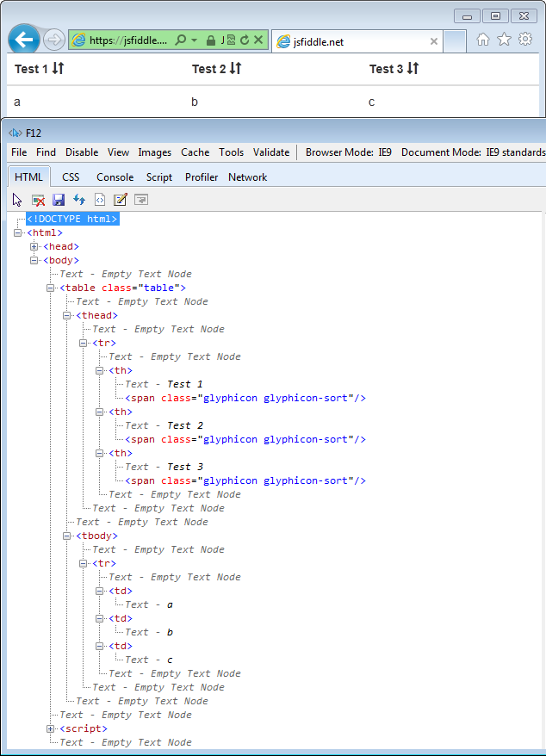This screenshot has height=756, width=546.
Task: Click the browser Forward arrow button
Action: pos(54,40)
